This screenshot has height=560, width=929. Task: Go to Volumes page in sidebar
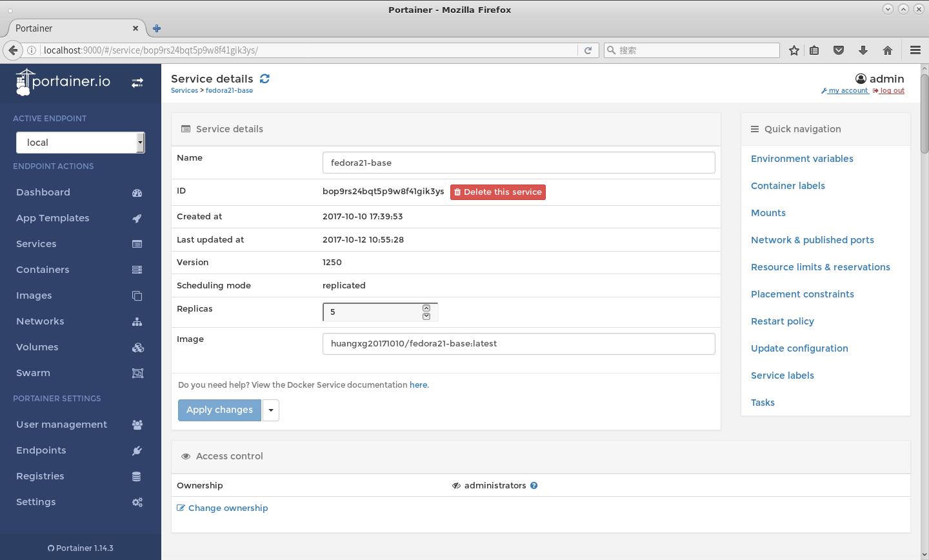[37, 347]
